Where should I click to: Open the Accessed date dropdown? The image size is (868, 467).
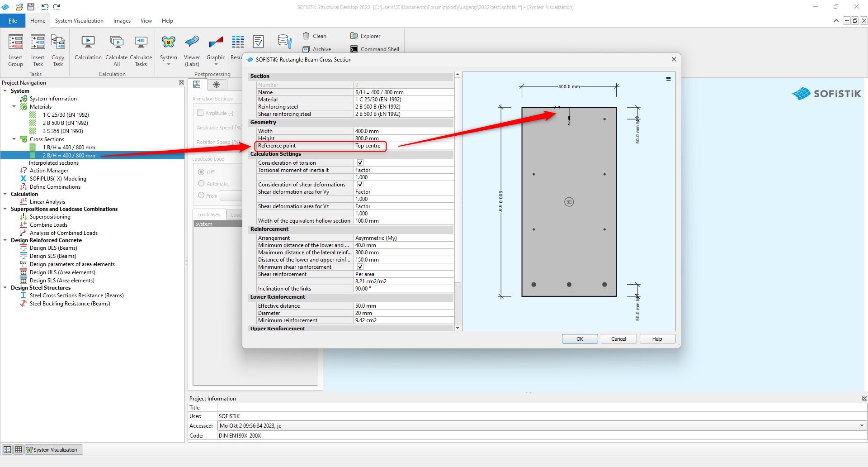[x=862, y=425]
